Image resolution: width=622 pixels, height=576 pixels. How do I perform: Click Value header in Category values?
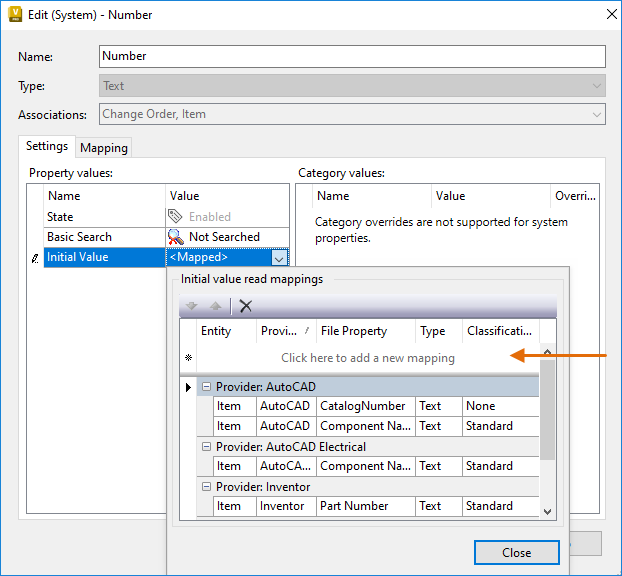click(x=491, y=196)
